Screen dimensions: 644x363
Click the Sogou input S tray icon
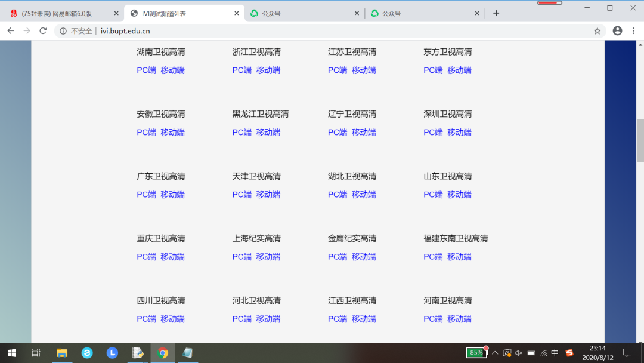569,353
